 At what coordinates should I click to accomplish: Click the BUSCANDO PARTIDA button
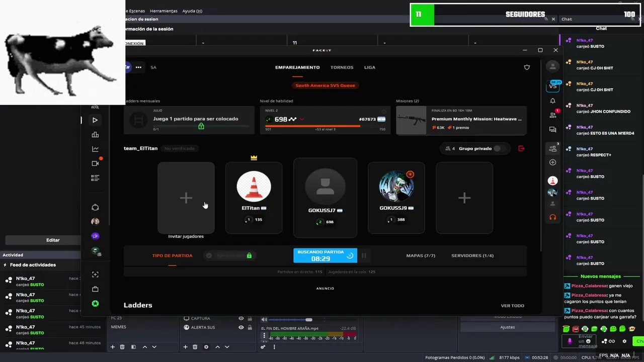(325, 255)
